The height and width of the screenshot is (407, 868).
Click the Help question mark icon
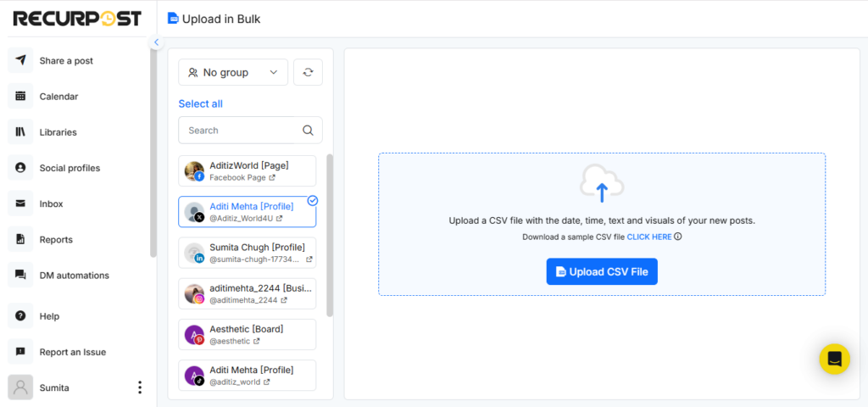click(20, 316)
